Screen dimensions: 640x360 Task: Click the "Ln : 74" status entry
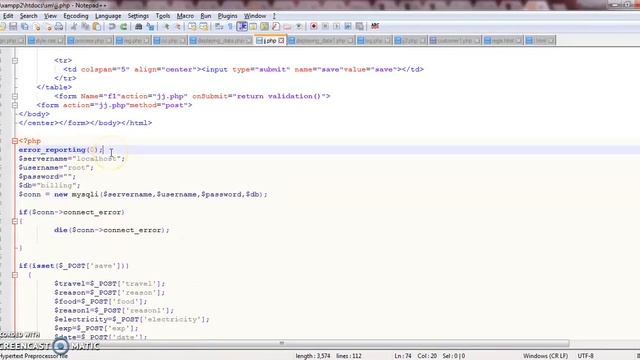(402, 356)
